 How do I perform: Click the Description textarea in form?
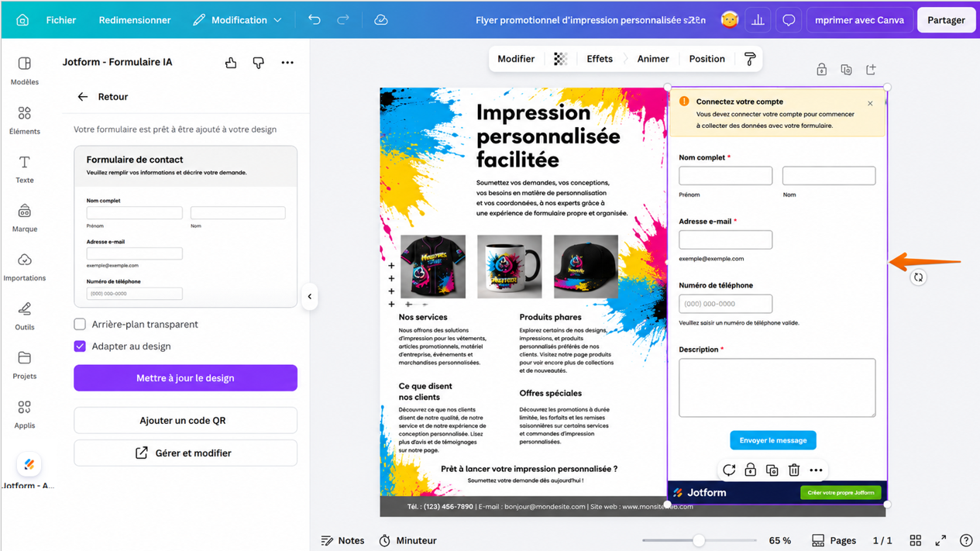click(777, 387)
